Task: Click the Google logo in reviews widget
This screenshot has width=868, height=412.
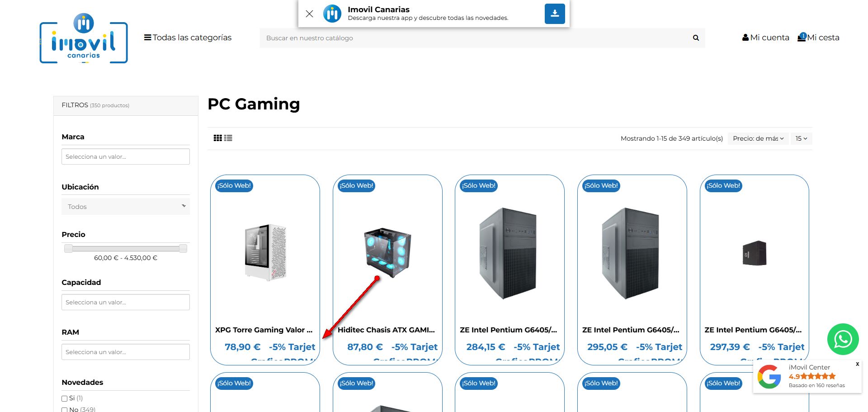Action: [769, 376]
